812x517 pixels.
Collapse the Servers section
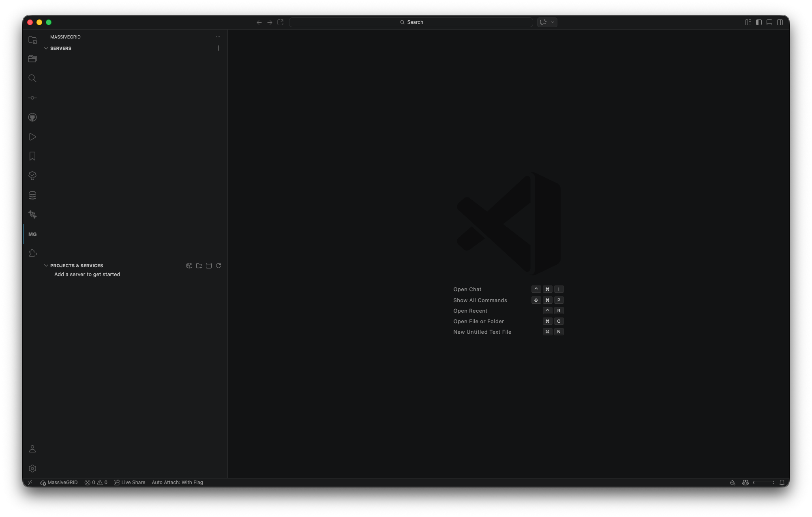46,48
